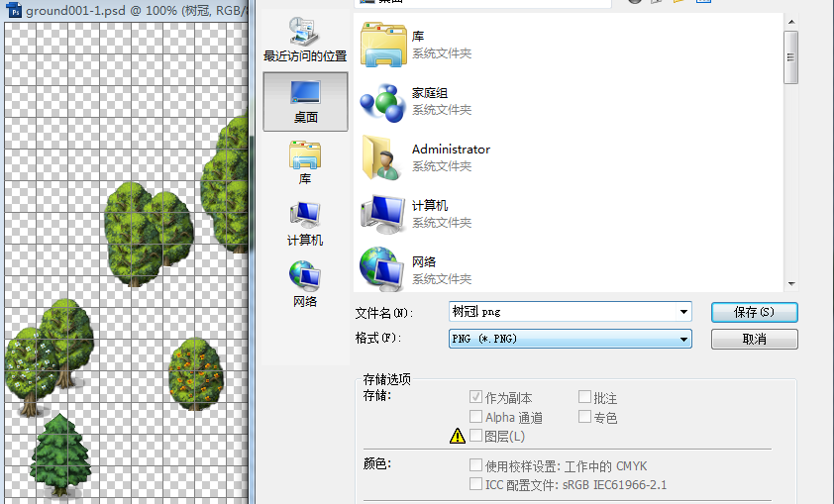Select the Administrator folder icon
The height and width of the screenshot is (504, 834).
[x=381, y=157]
